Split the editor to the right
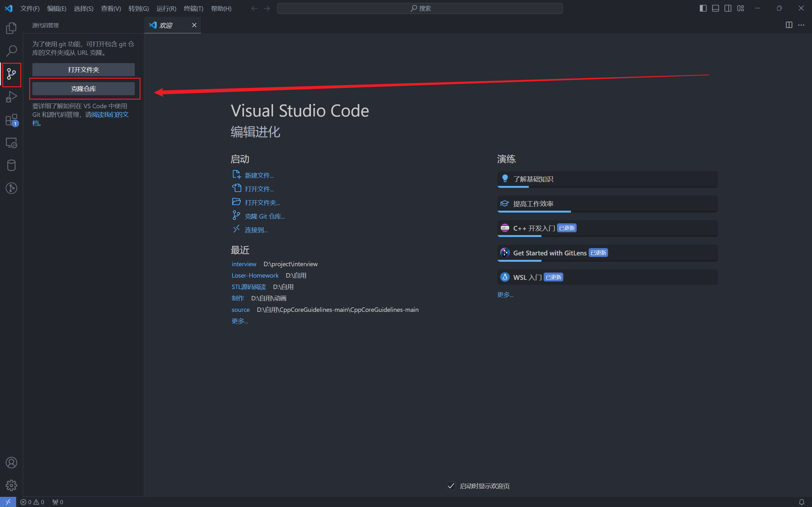The width and height of the screenshot is (812, 507). pos(789,25)
